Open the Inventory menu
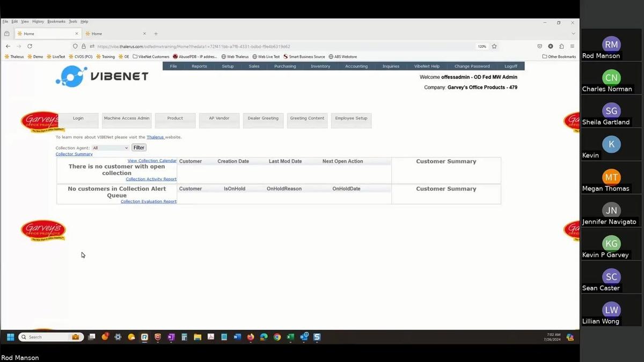Image resolution: width=644 pixels, height=362 pixels. point(320,66)
